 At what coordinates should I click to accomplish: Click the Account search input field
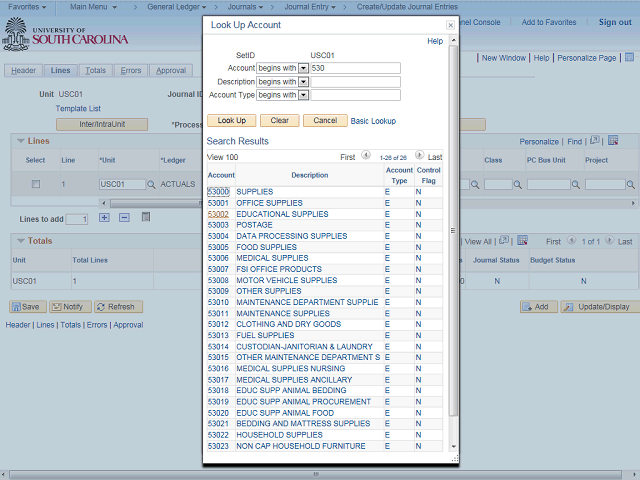tap(355, 68)
